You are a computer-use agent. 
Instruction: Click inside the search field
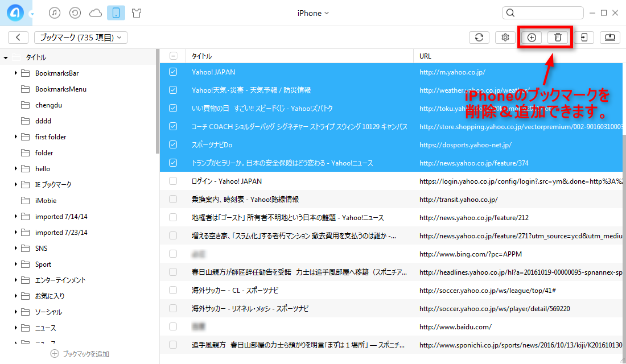(543, 13)
